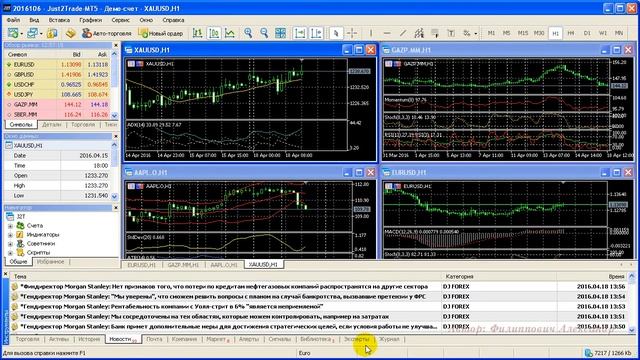Open profiles dropdown arrow
Image resolution: width=640 pixels, height=360 pixels.
pos(40,33)
